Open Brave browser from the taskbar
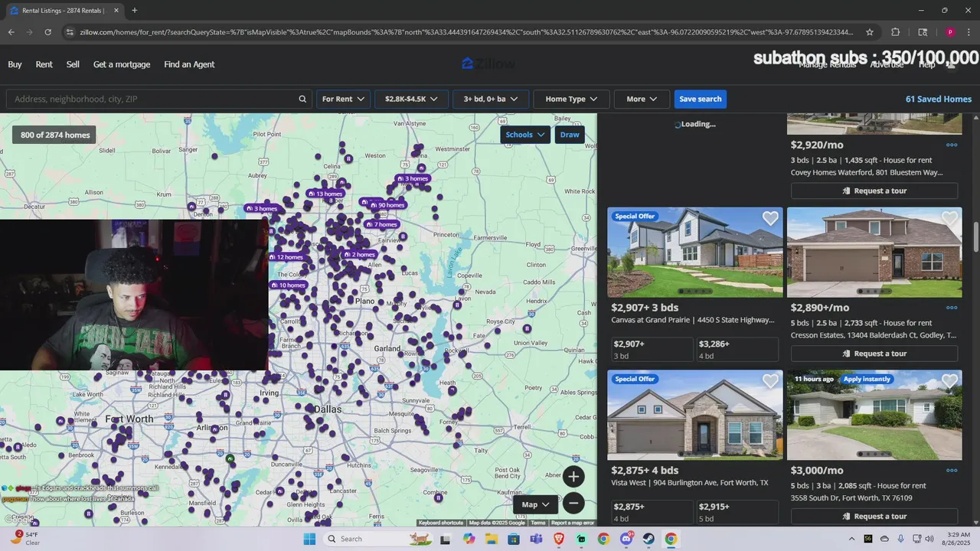The image size is (980, 551). [559, 539]
